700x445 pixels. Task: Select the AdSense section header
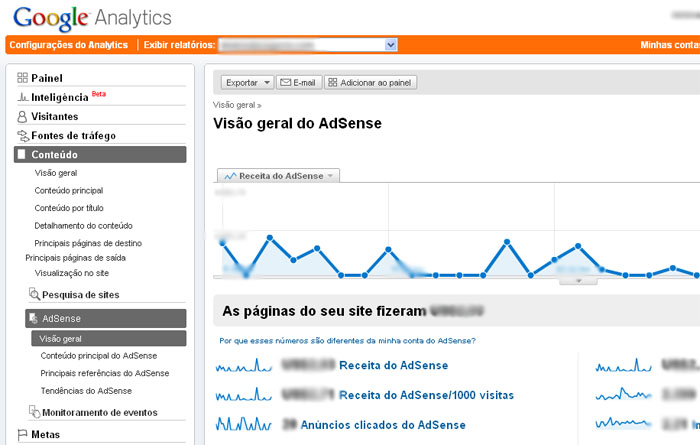106,318
